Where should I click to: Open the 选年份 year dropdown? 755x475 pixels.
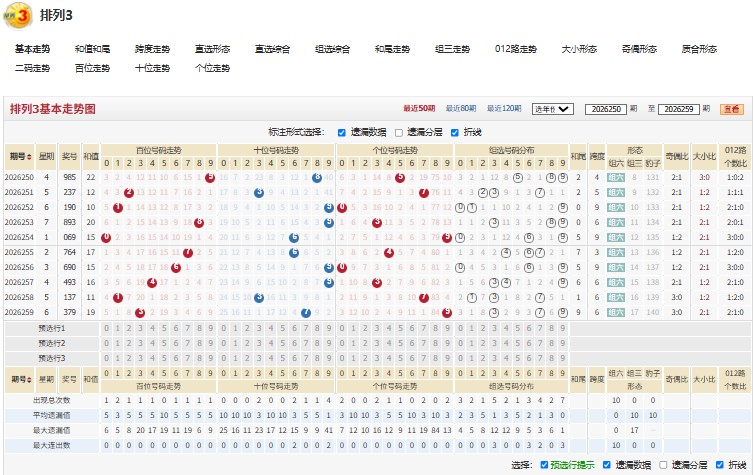point(553,109)
